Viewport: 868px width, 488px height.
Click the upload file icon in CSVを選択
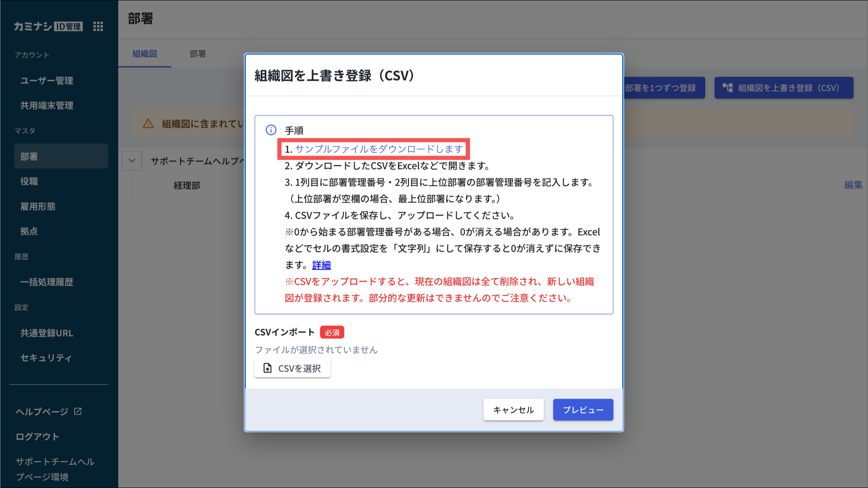tap(267, 368)
